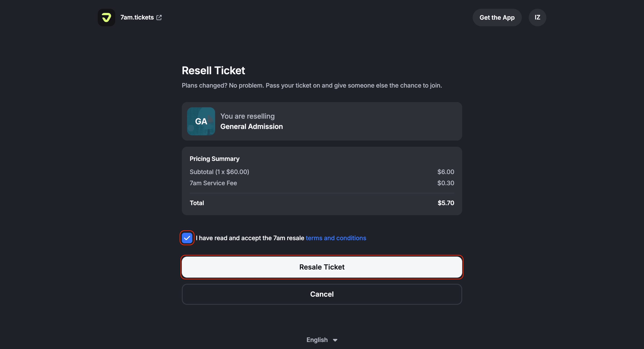The width and height of the screenshot is (644, 349).
Task: Click the $0.30 service fee amount
Action: click(x=446, y=183)
